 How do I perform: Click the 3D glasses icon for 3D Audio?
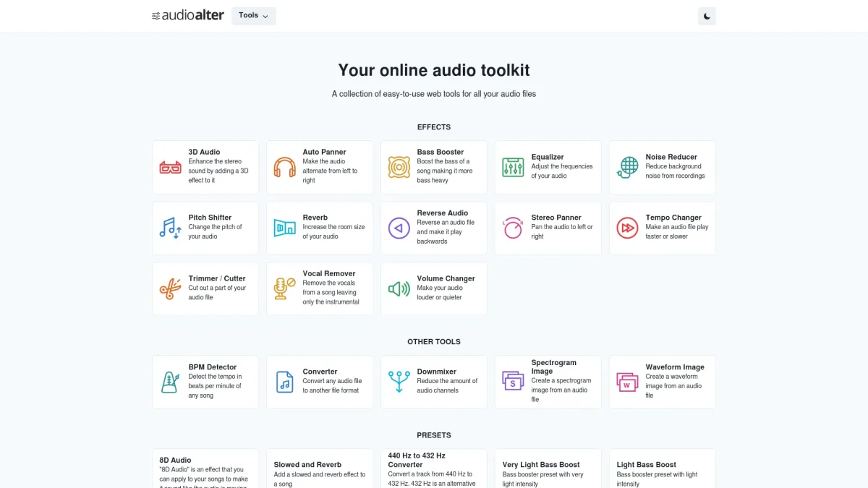click(x=171, y=168)
